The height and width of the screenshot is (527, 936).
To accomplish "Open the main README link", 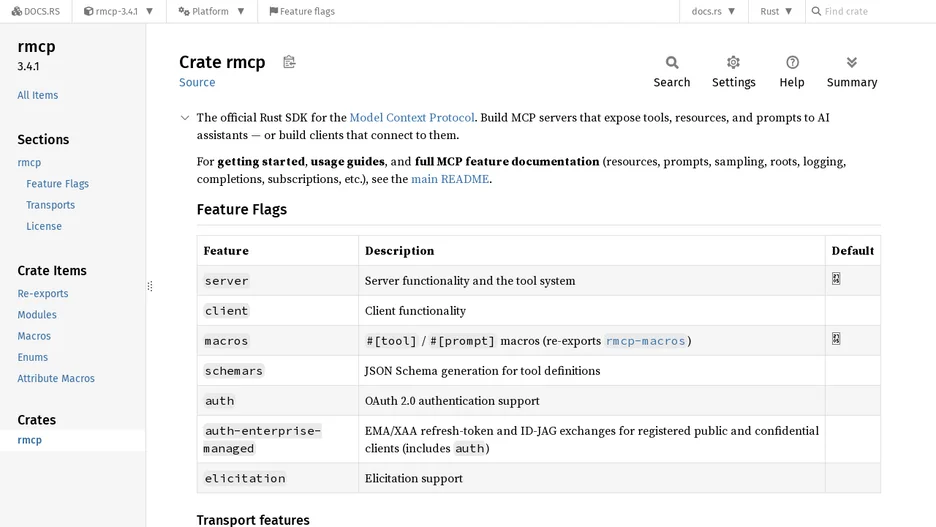I will pos(450,179).
